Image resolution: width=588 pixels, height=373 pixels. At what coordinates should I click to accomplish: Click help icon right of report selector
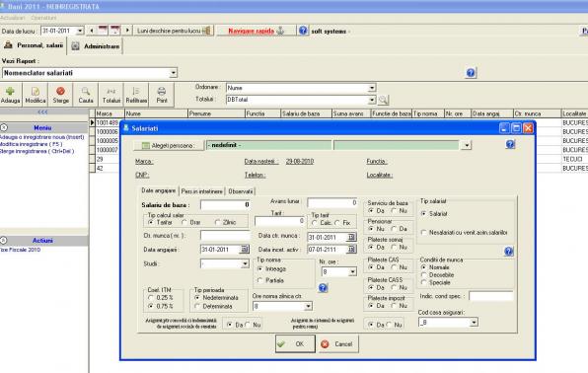(471, 72)
